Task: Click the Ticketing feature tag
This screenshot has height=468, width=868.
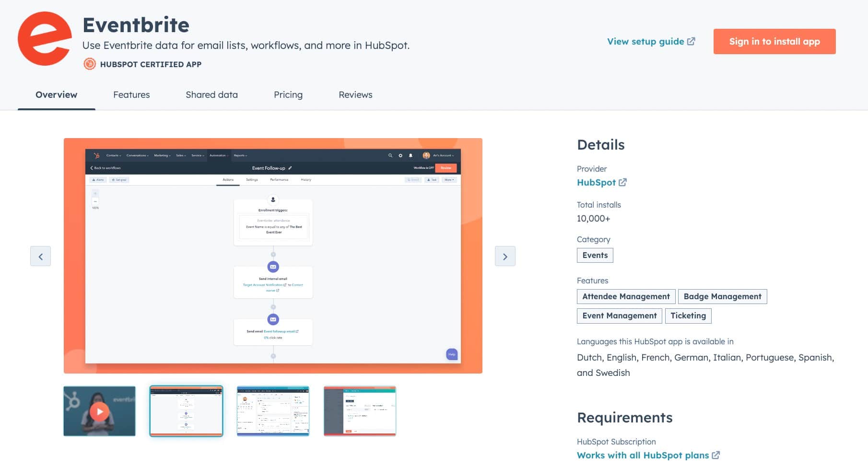Action: coord(688,316)
